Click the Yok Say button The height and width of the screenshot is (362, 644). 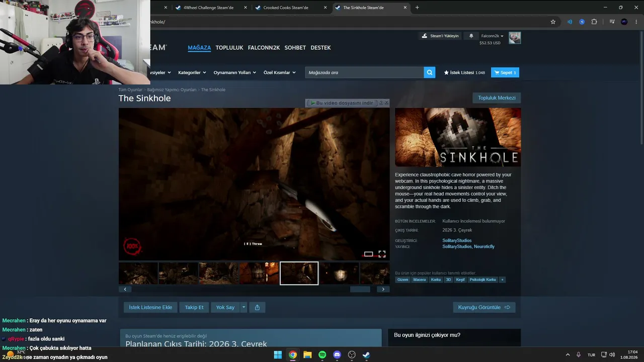click(x=225, y=307)
